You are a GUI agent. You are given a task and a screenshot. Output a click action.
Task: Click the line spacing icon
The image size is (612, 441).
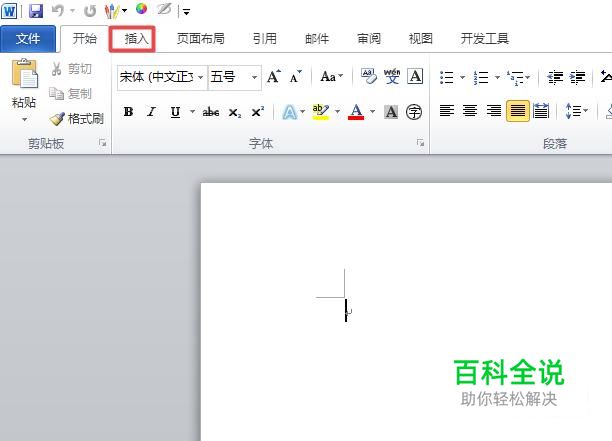tap(573, 111)
